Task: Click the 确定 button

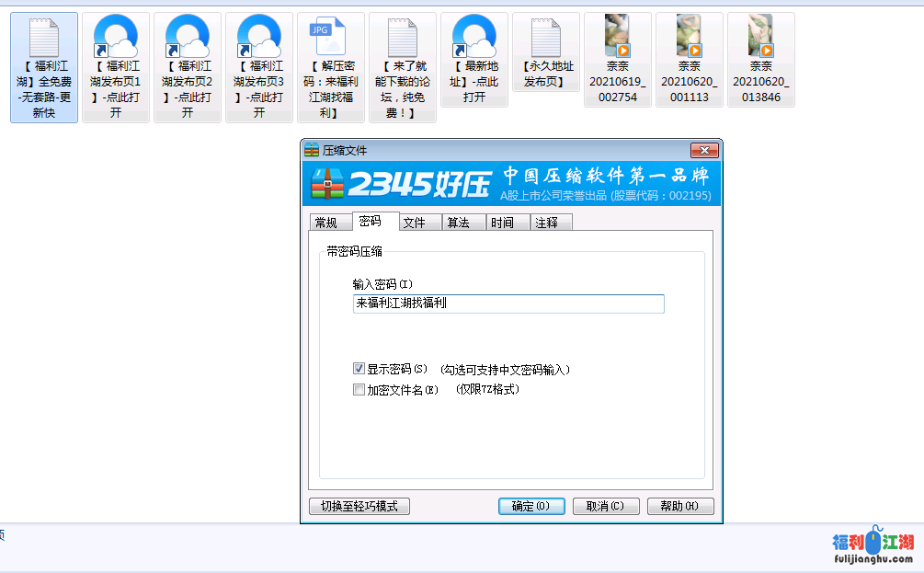Action: (530, 506)
